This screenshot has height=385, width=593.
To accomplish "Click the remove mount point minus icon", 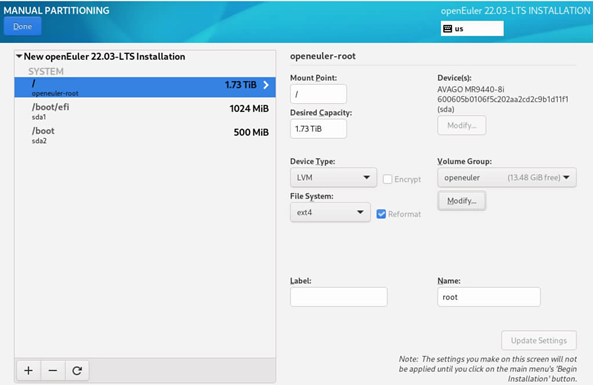I will pos(53,370).
